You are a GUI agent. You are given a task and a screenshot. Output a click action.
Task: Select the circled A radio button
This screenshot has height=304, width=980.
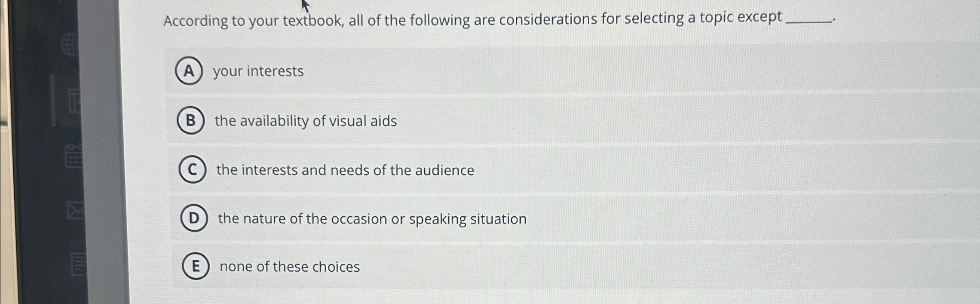tap(189, 71)
